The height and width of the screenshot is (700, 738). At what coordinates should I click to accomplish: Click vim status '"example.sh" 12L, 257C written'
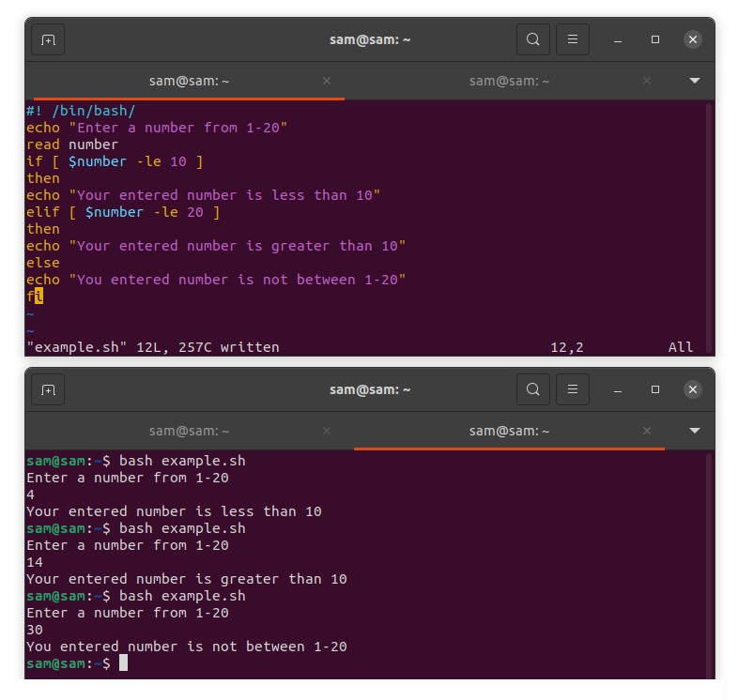click(153, 347)
